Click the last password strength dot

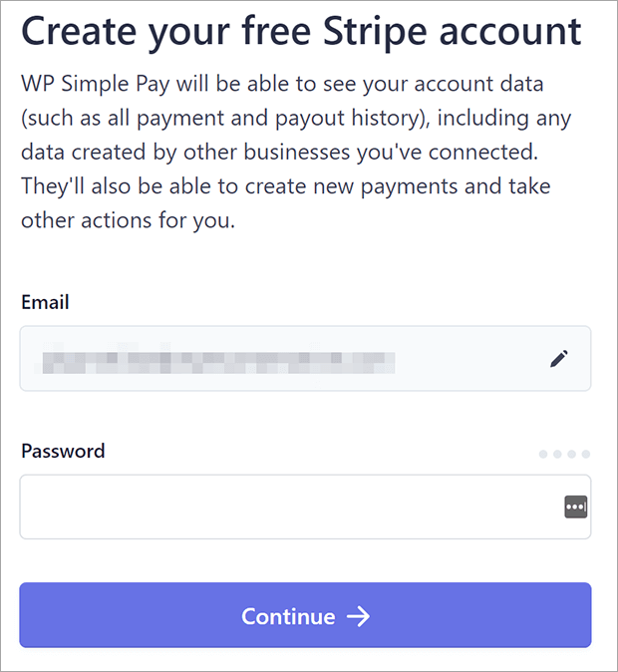[x=585, y=454]
